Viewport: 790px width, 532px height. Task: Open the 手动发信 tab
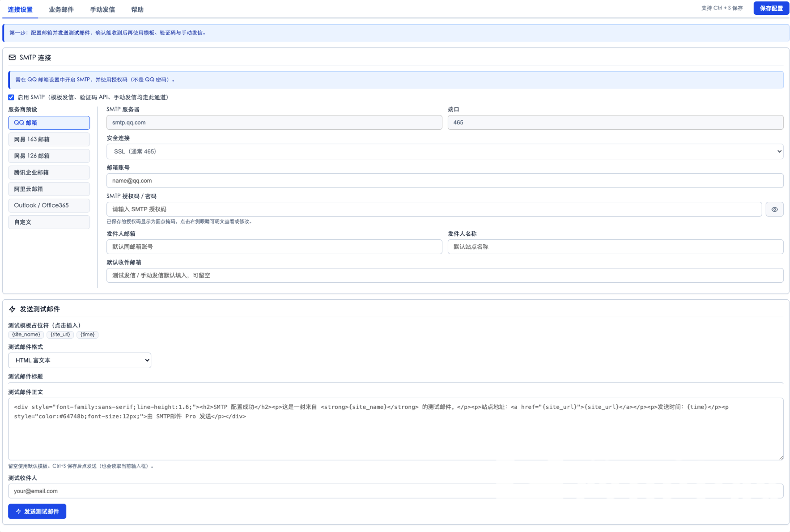[102, 9]
